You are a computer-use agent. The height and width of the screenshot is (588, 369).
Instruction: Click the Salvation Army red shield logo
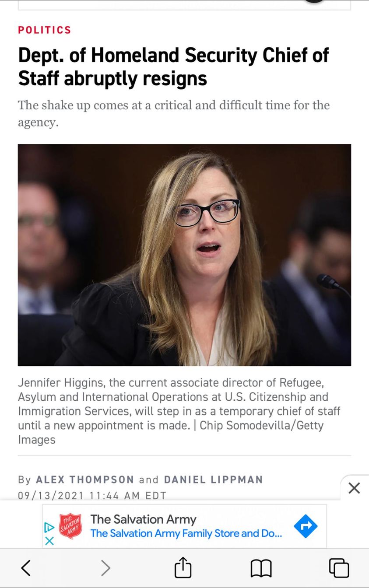[70, 526]
